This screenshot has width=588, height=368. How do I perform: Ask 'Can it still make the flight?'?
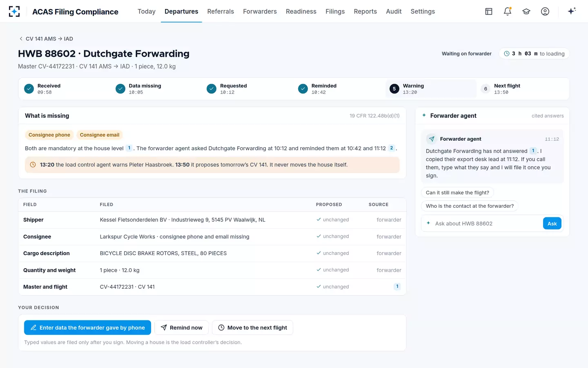[x=457, y=193]
